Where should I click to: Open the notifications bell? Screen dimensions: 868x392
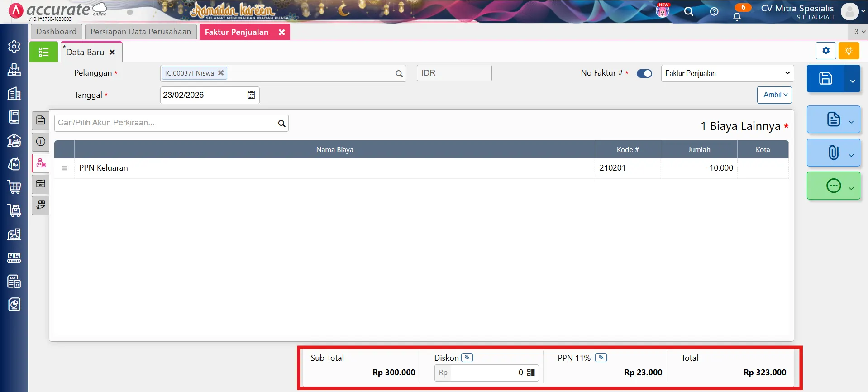737,17
